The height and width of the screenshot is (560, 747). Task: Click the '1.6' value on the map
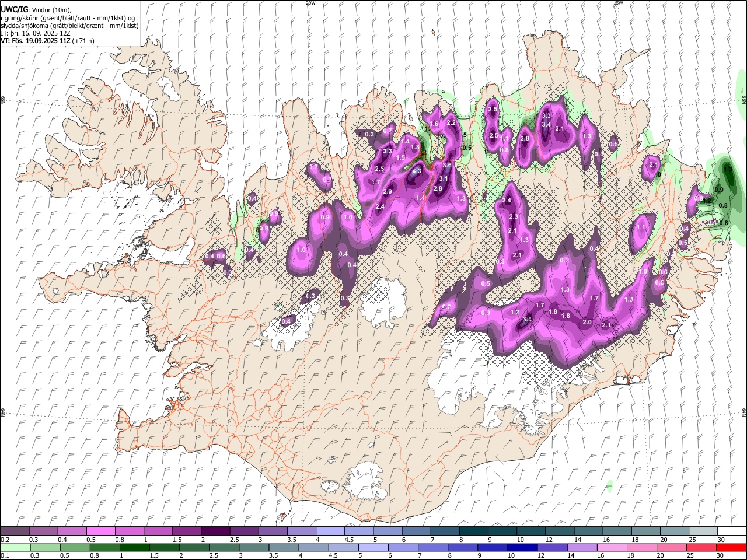coord(434,124)
